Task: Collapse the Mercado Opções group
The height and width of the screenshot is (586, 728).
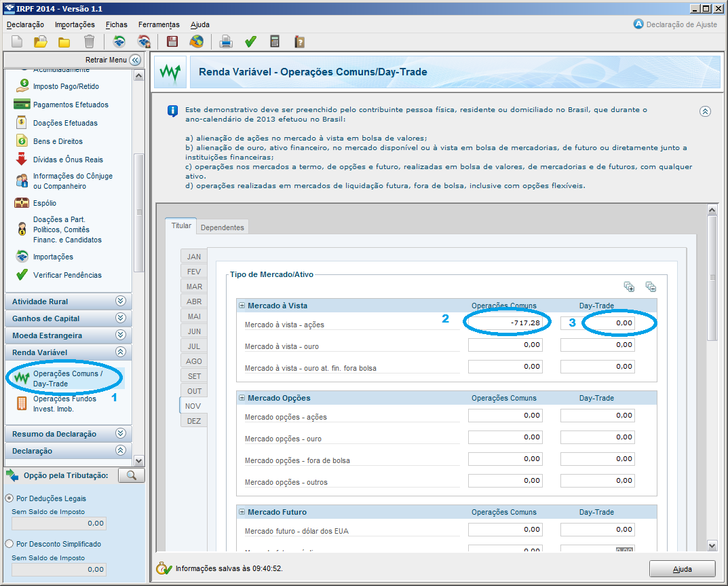Action: pyautogui.click(x=242, y=398)
